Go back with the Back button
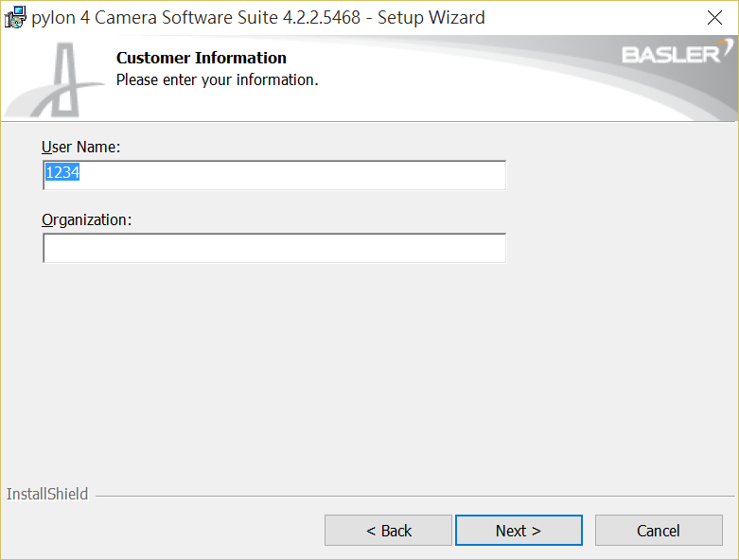This screenshot has width=739, height=560. pos(388,531)
